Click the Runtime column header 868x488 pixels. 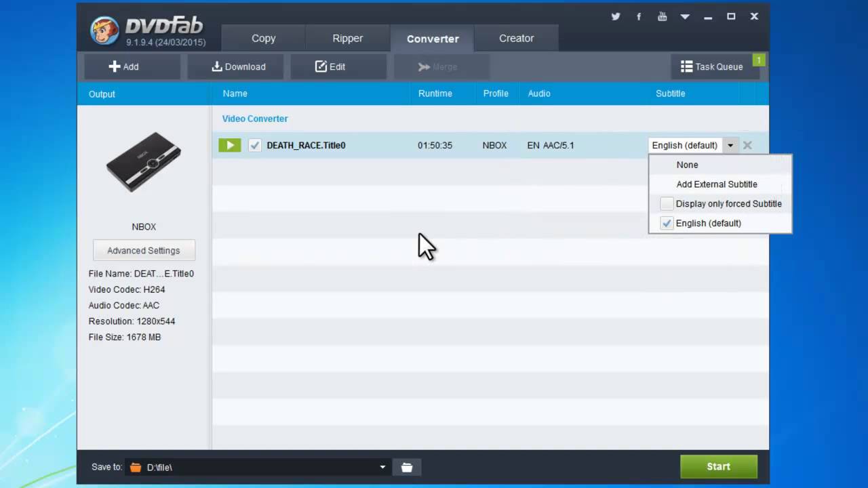click(435, 94)
